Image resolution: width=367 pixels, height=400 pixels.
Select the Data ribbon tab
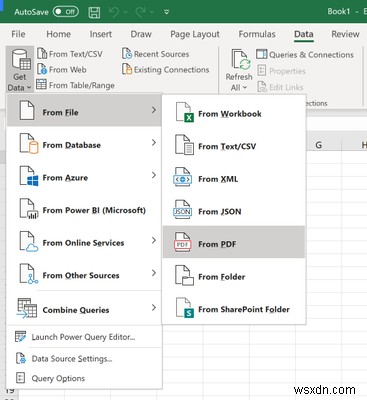pyautogui.click(x=303, y=34)
